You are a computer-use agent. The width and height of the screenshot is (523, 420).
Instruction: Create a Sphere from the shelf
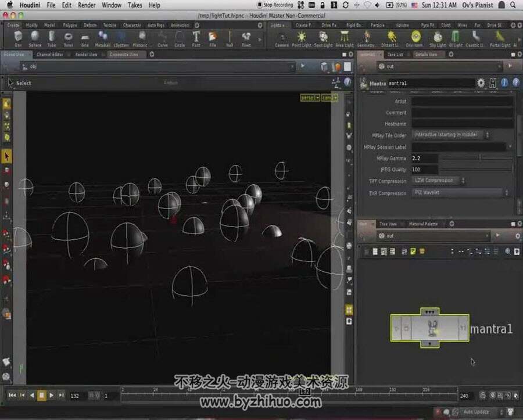coord(35,39)
